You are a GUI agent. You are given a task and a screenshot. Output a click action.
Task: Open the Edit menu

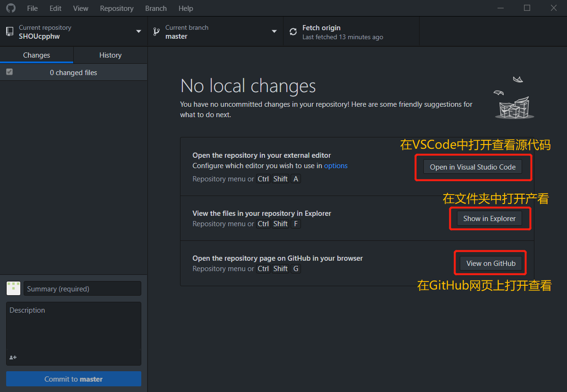(x=55, y=9)
